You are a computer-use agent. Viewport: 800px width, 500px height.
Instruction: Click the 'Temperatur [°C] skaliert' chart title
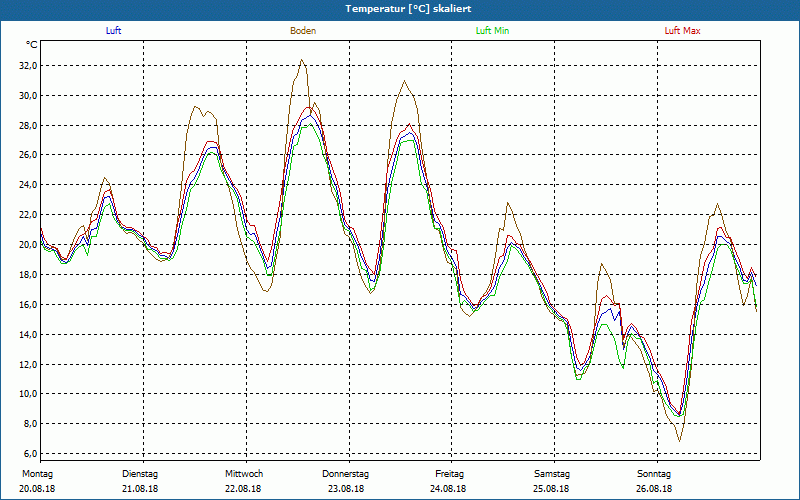click(400, 8)
